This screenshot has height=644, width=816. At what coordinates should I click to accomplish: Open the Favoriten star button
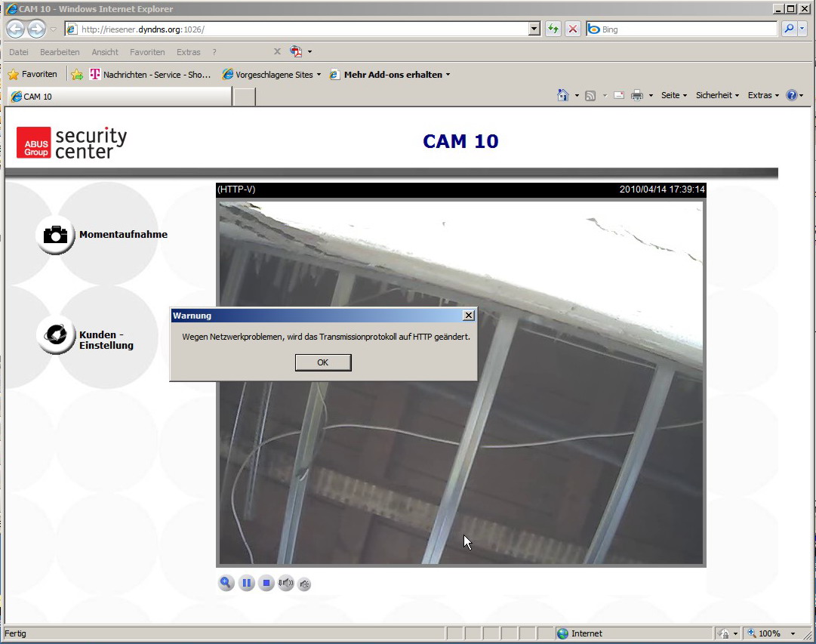32,75
